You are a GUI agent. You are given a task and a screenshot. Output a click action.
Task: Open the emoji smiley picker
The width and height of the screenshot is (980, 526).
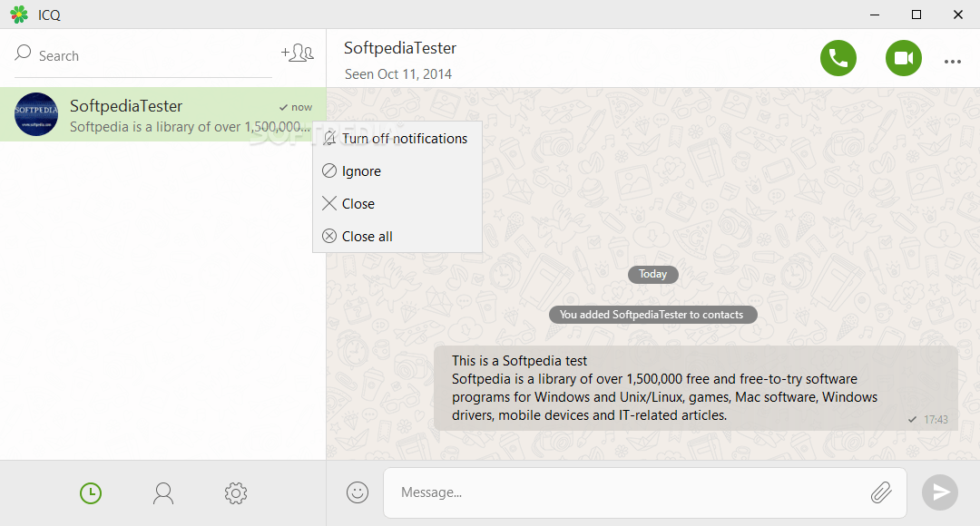point(358,492)
